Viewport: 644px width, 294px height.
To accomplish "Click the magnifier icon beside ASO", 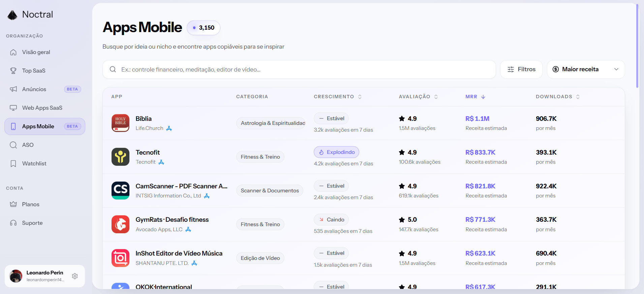I will (13, 145).
